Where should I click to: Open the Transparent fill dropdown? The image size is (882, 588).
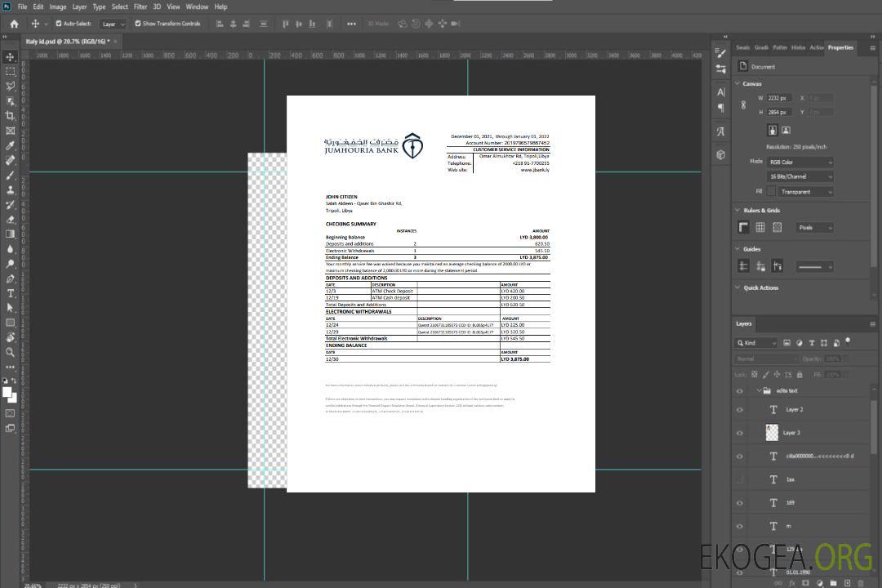pyautogui.click(x=805, y=192)
